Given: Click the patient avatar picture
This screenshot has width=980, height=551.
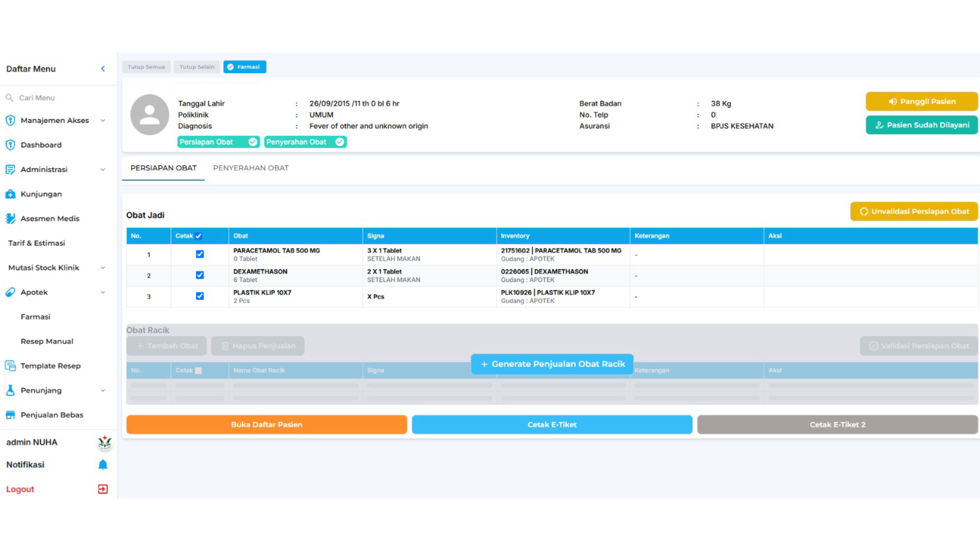Looking at the screenshot, I should (149, 114).
